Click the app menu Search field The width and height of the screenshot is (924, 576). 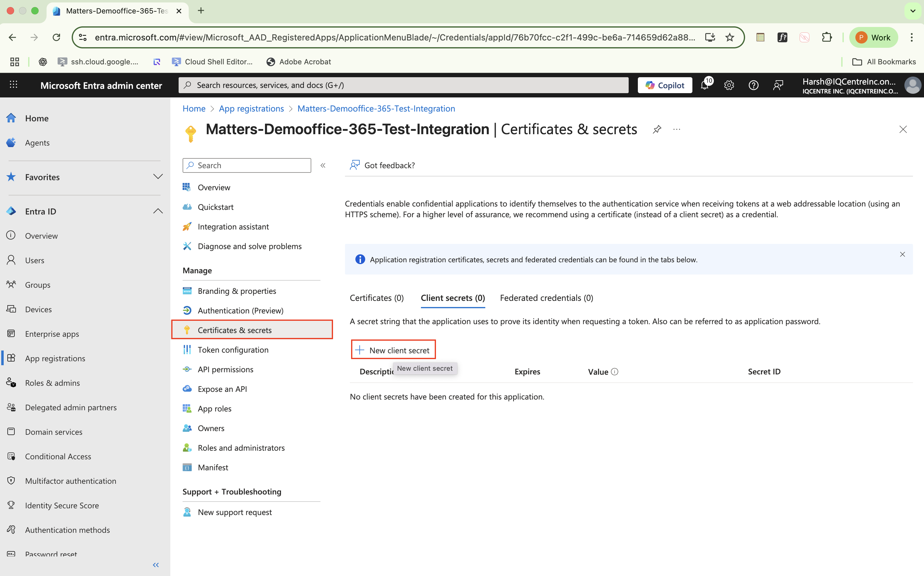coord(247,165)
